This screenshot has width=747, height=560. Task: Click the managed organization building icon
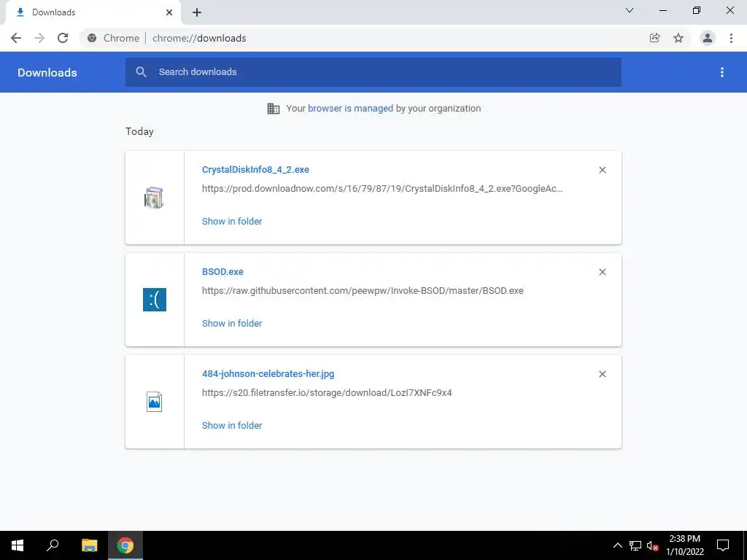tap(274, 109)
